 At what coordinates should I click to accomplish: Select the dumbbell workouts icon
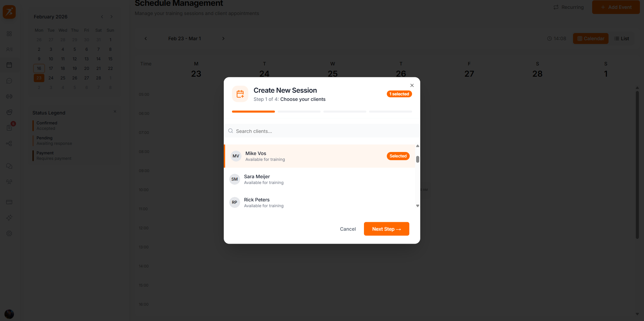coord(9,96)
